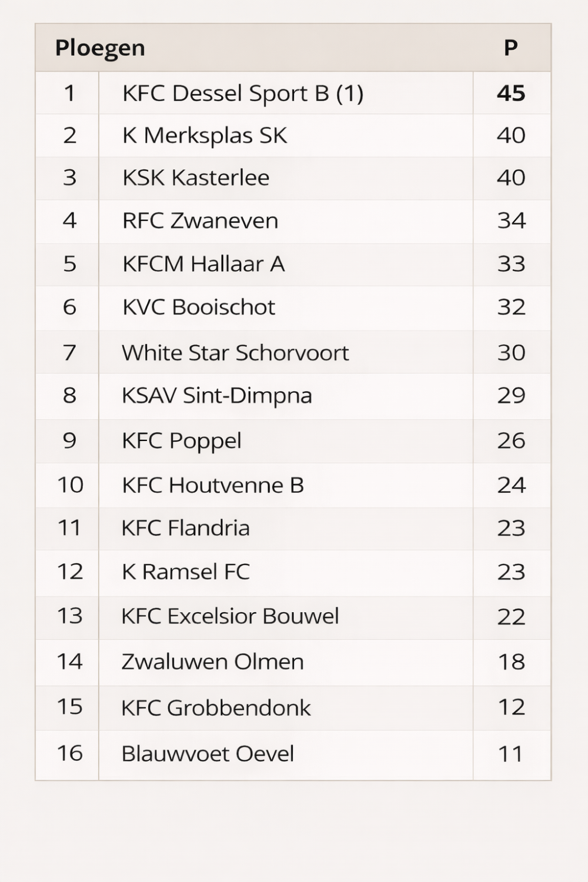
Task: Click rank number 16 in the table
Action: (69, 753)
